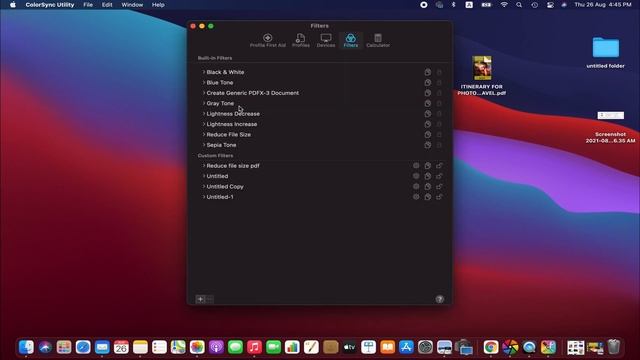
Task: Duplicate the Reduce File Size filter
Action: click(x=427, y=135)
